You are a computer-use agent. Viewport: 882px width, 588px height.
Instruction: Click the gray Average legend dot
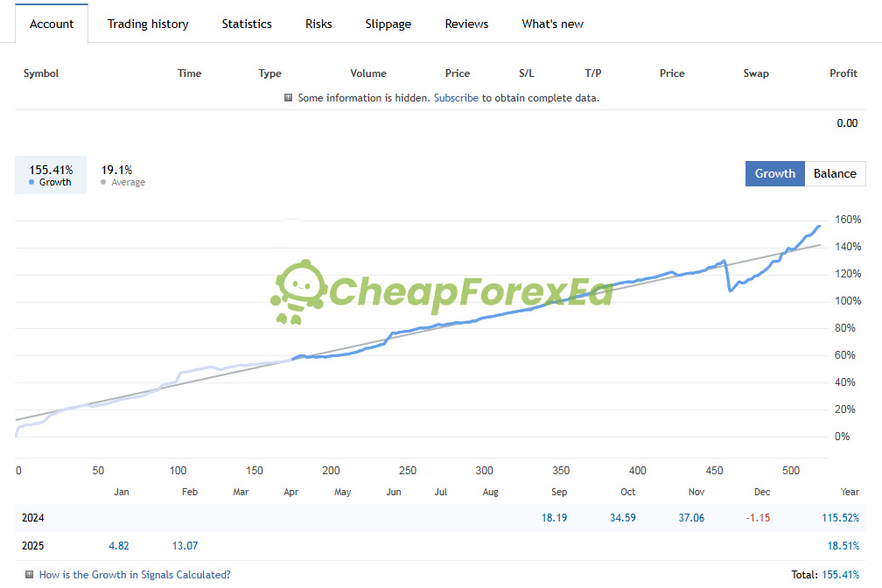pos(103,182)
